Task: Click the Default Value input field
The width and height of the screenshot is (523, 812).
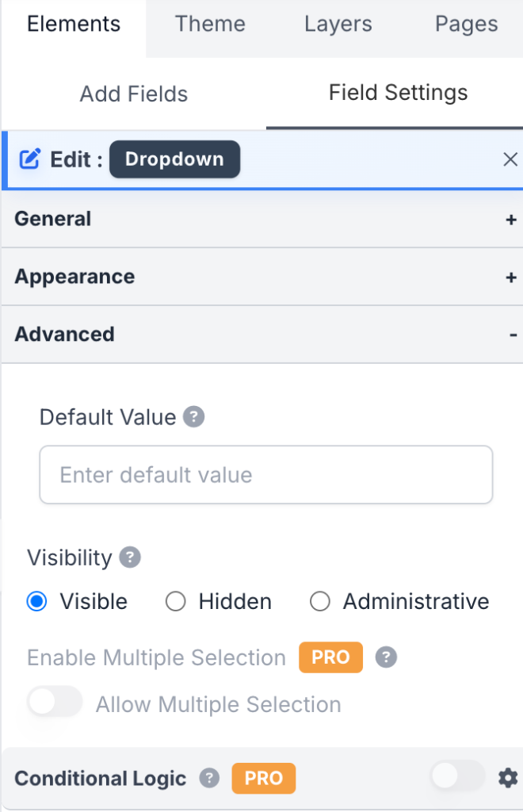Action: coord(266,475)
